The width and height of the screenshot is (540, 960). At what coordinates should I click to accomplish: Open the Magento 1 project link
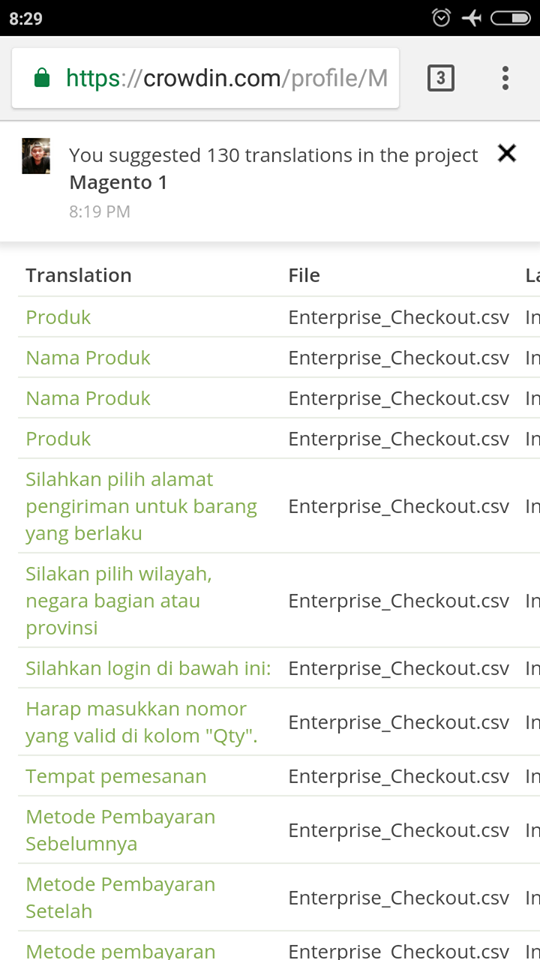tap(118, 182)
